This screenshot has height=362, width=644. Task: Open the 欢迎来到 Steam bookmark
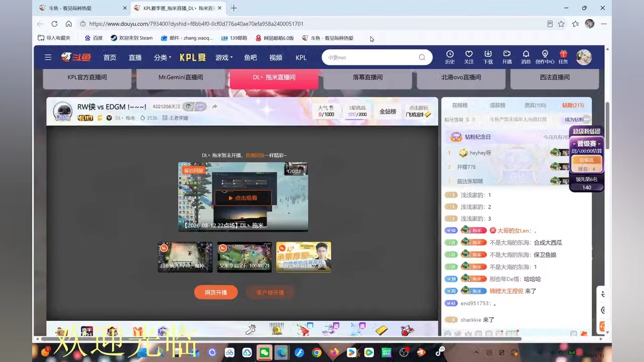(x=132, y=38)
